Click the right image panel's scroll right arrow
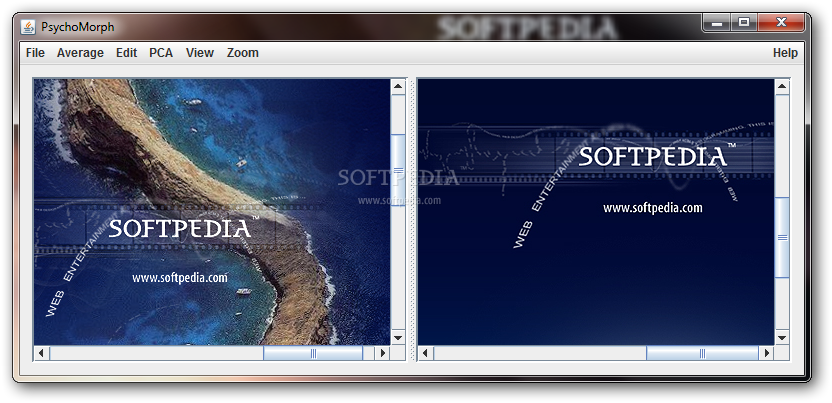The height and width of the screenshot is (403, 832). (x=766, y=353)
